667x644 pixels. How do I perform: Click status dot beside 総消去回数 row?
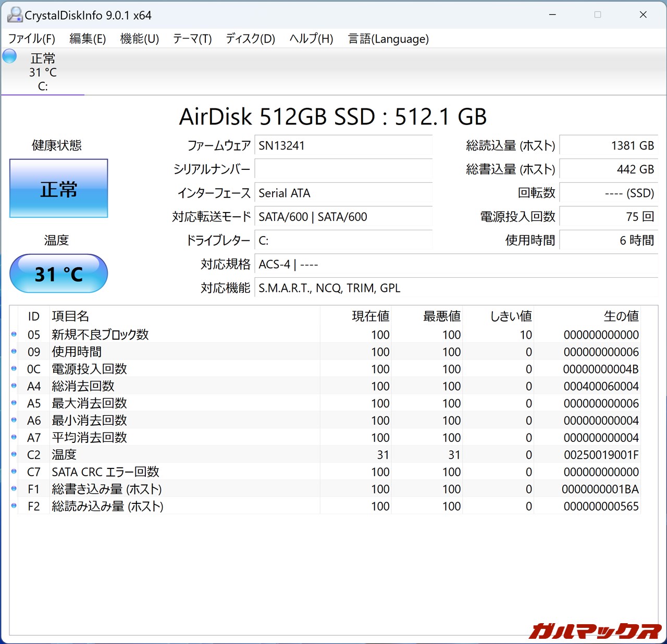(14, 386)
